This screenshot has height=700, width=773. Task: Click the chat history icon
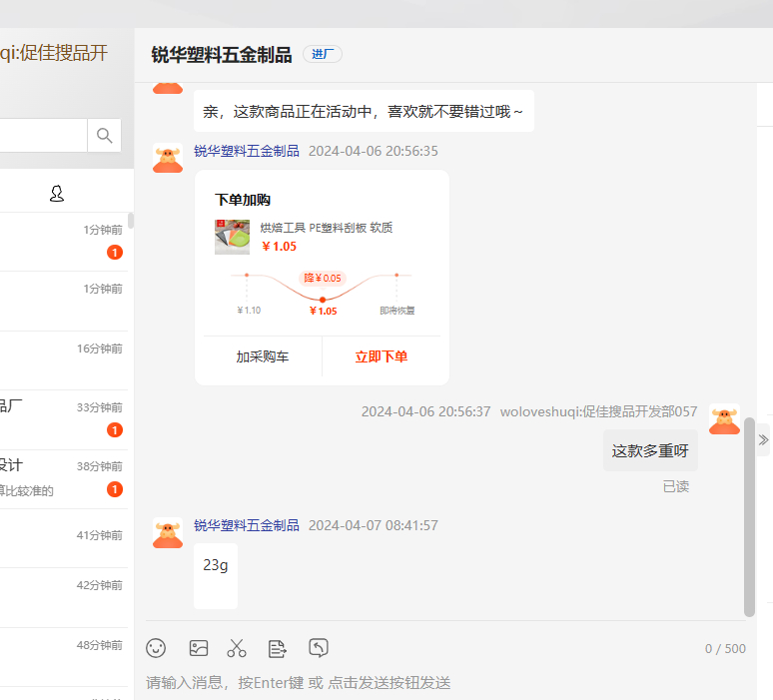point(319,648)
